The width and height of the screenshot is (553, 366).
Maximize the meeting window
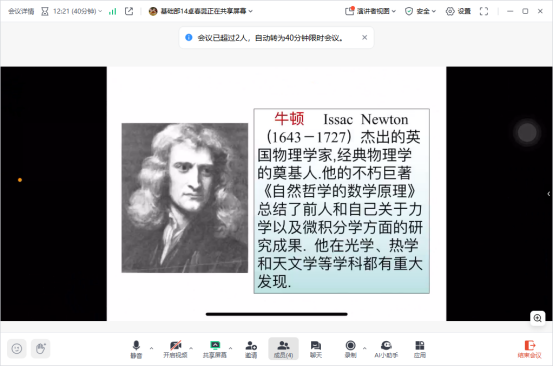[525, 11]
